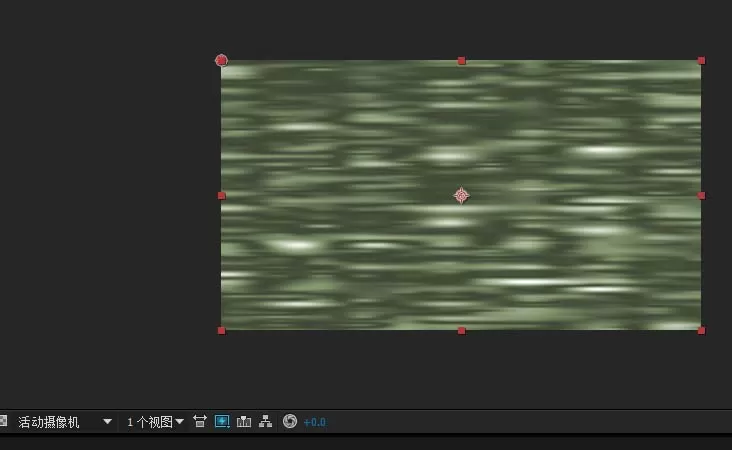The height and width of the screenshot is (450, 732).
Task: Click the bottom-left corner transform handle
Action: click(x=222, y=330)
